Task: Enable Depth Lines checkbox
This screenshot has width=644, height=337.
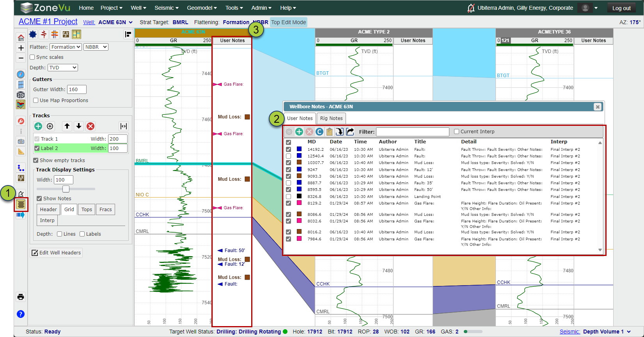Action: [x=60, y=234]
